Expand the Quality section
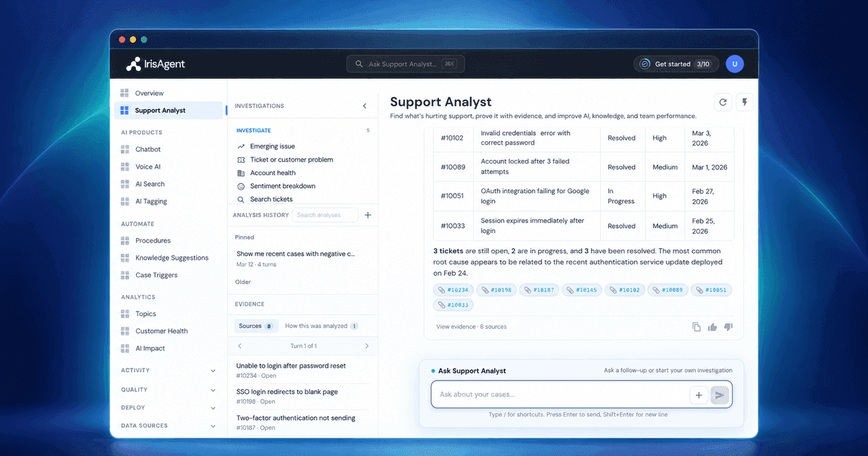The height and width of the screenshot is (456, 868). (x=168, y=389)
